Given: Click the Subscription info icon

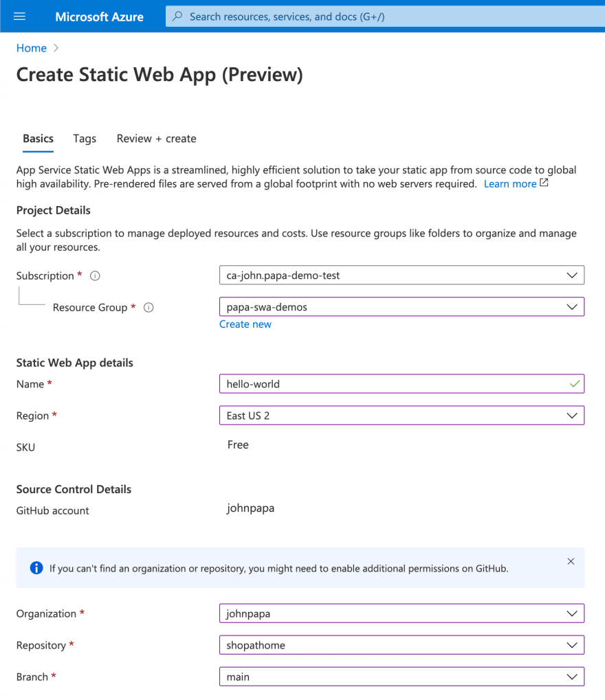Looking at the screenshot, I should tap(95, 276).
